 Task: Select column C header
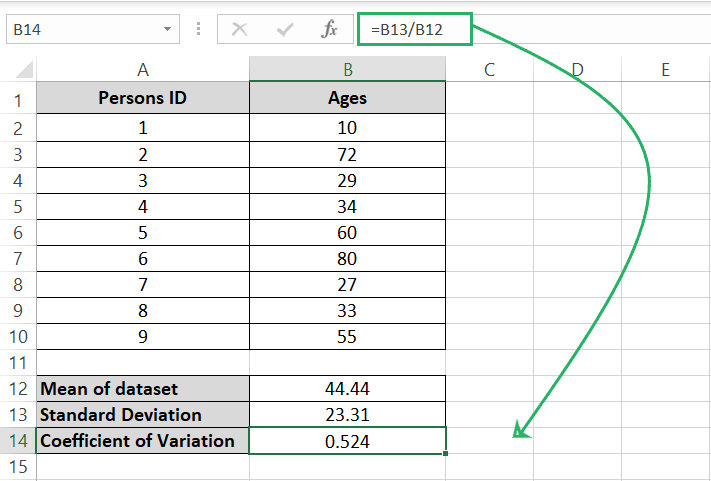pyautogui.click(x=489, y=70)
